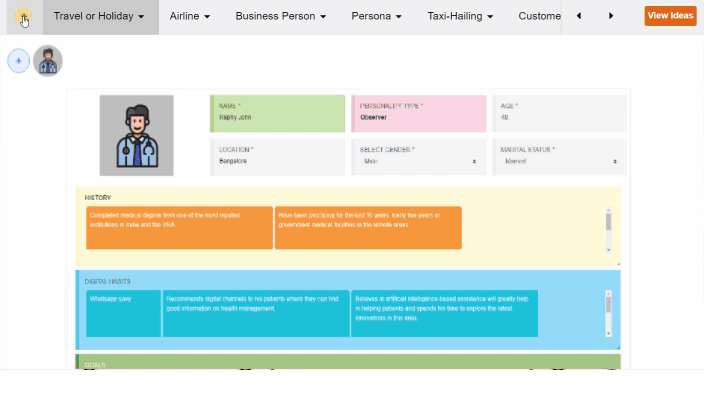Select the 'Whatsapp savy' digital habit card

pyautogui.click(x=123, y=313)
